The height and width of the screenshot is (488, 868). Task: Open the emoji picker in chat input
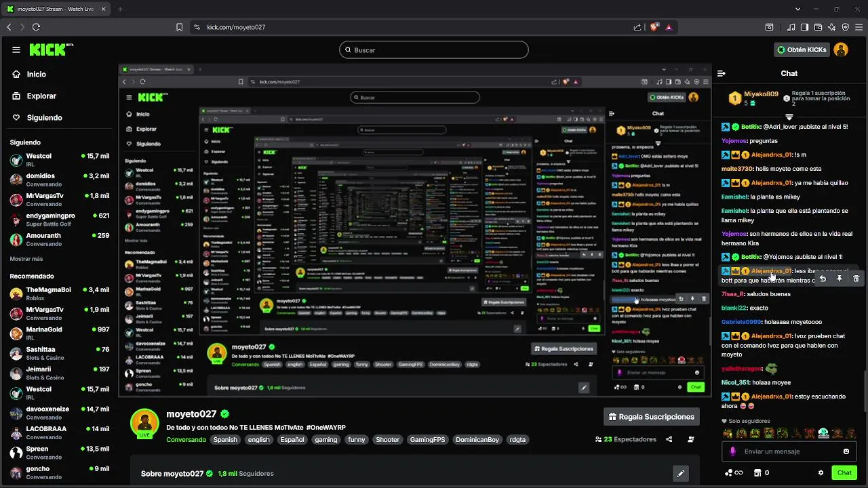click(x=846, y=451)
